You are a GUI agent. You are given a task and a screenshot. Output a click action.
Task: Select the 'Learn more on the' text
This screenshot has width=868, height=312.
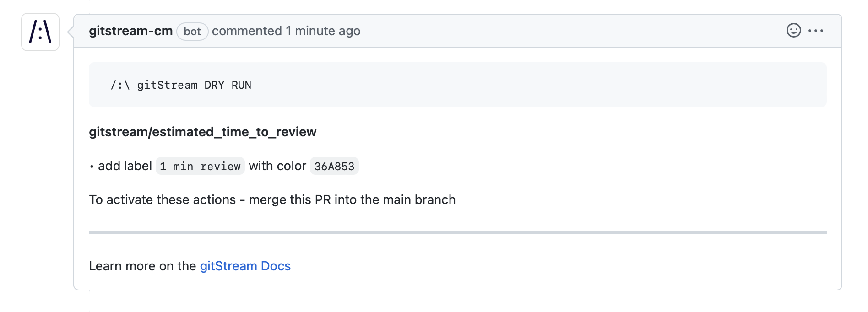click(142, 266)
